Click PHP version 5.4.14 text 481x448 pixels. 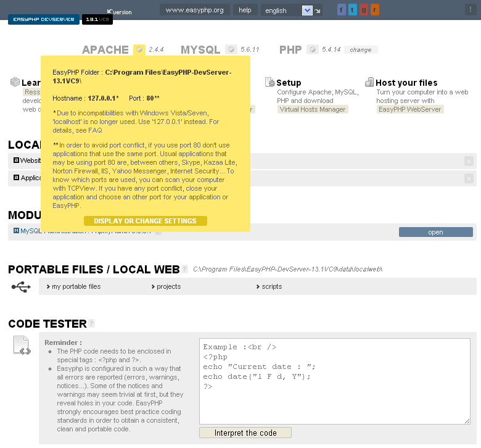pyautogui.click(x=331, y=49)
